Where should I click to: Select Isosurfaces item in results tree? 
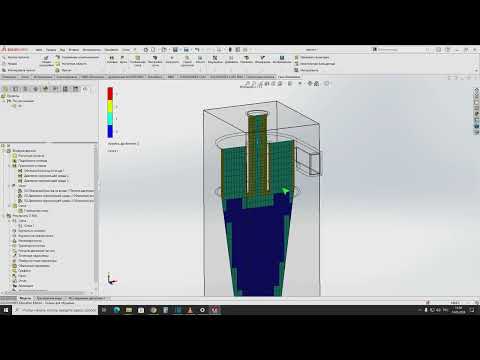[x=27, y=241]
